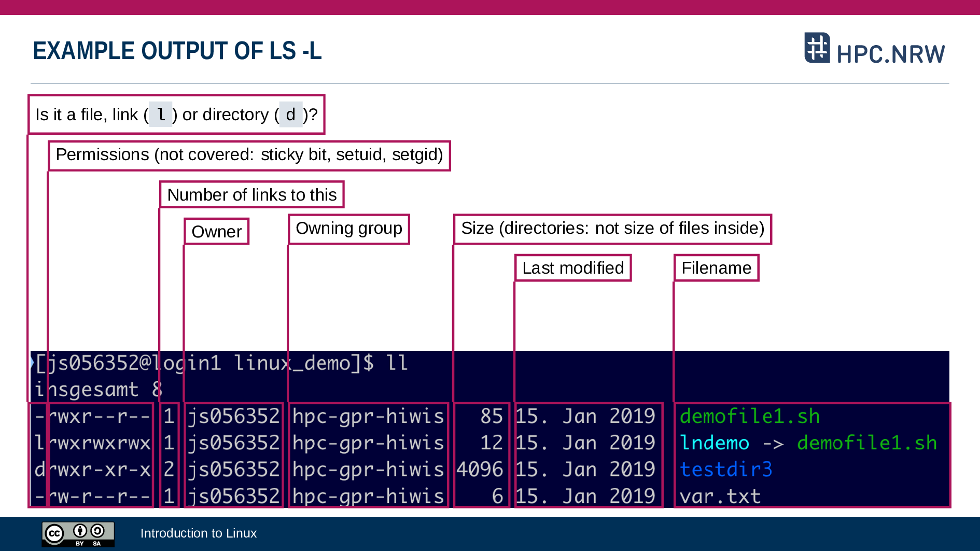
Task: Click the Permissions annotation box
Action: point(249,155)
